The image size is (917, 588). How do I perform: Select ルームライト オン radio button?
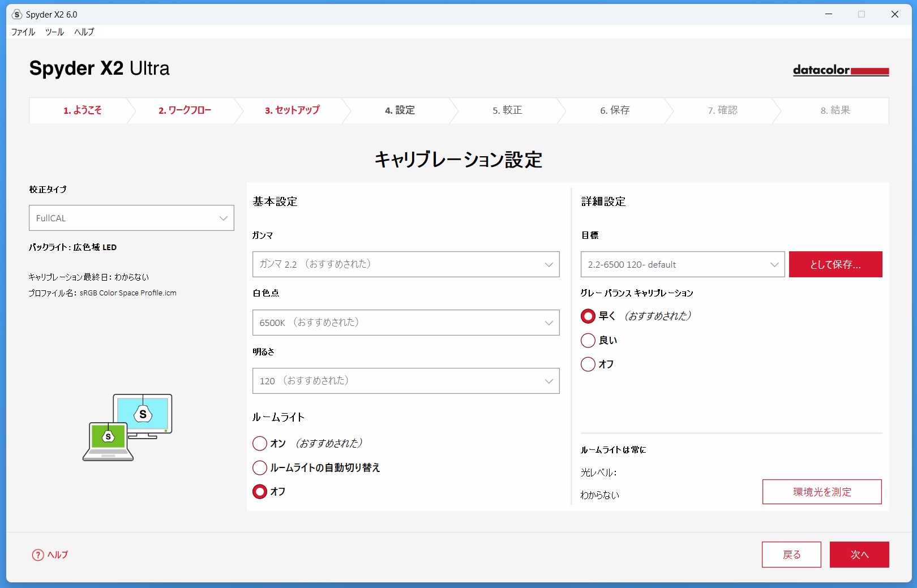point(260,443)
